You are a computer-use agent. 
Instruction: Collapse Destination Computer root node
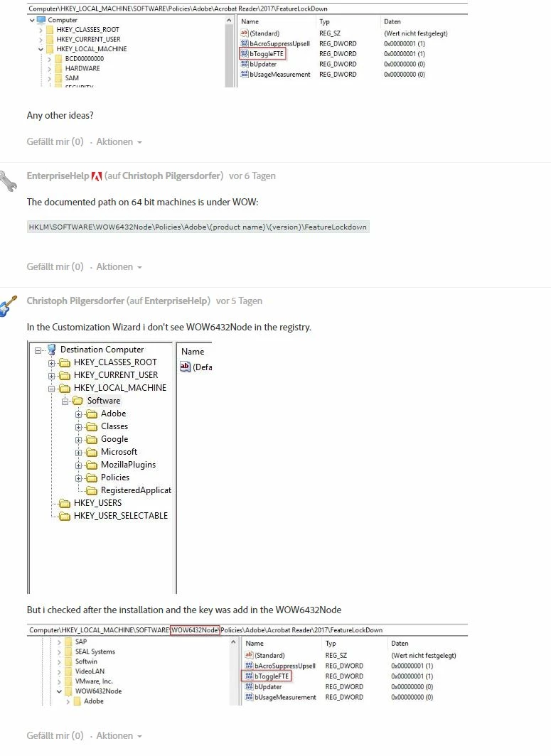tap(38, 350)
